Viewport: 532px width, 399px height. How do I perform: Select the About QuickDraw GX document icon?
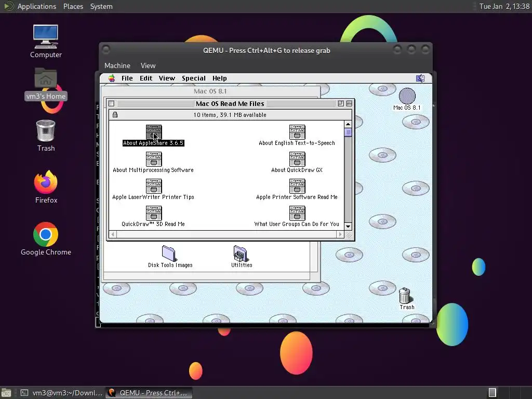[x=297, y=159]
